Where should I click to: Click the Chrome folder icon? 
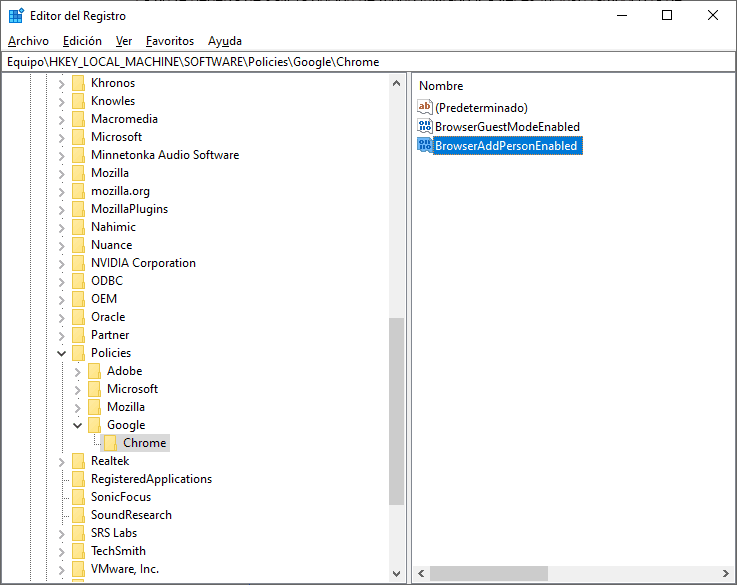(110, 443)
